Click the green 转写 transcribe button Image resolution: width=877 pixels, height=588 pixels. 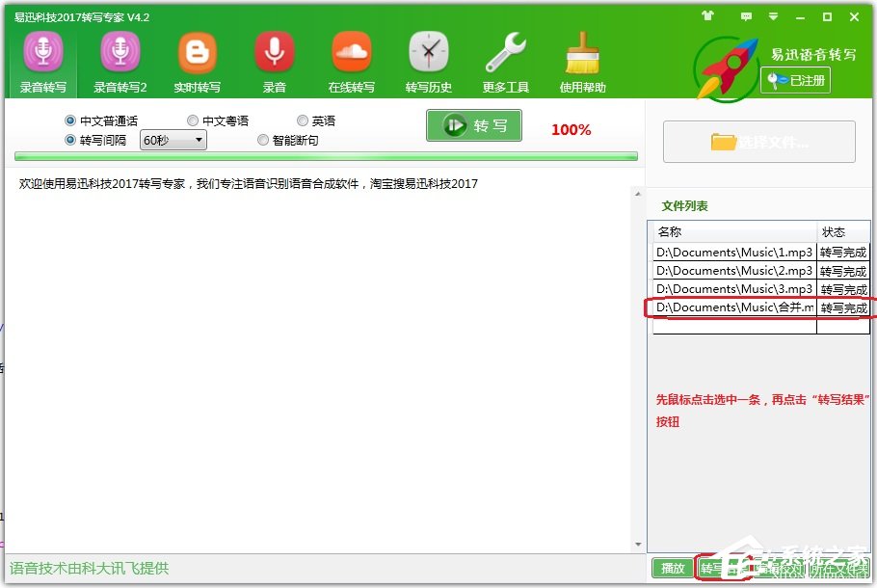tap(473, 125)
